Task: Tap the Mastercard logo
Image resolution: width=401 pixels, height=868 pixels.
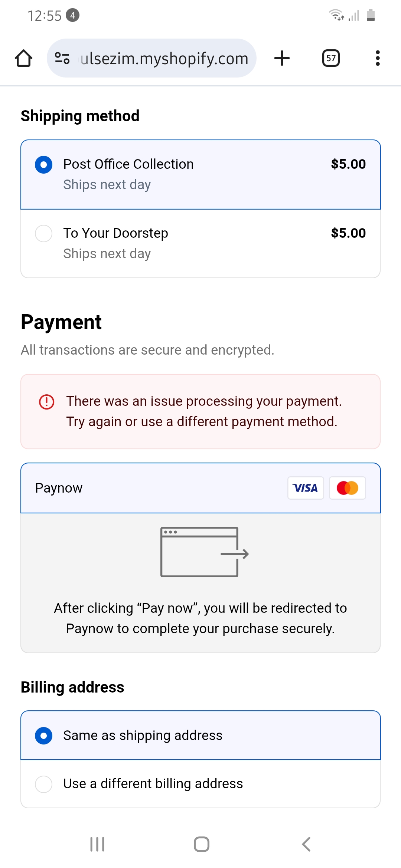Action: (347, 488)
